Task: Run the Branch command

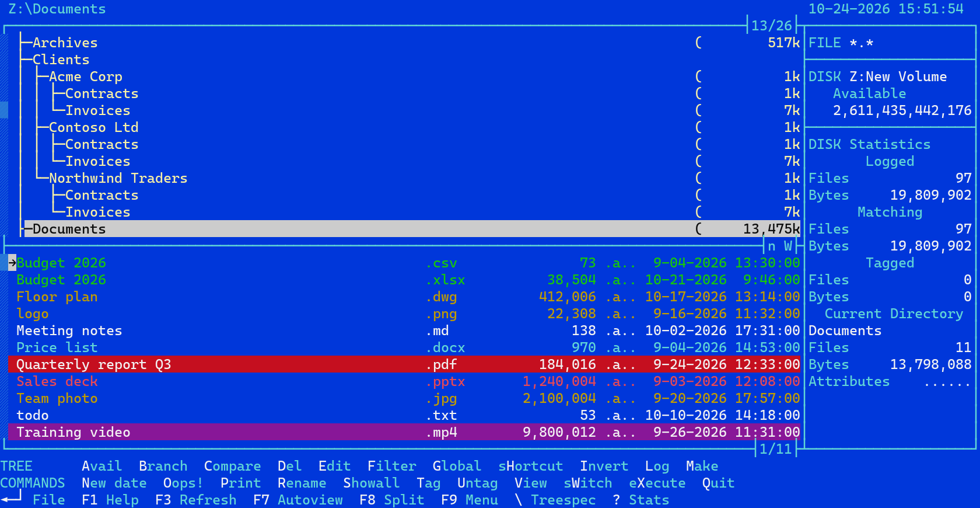Action: click(163, 466)
